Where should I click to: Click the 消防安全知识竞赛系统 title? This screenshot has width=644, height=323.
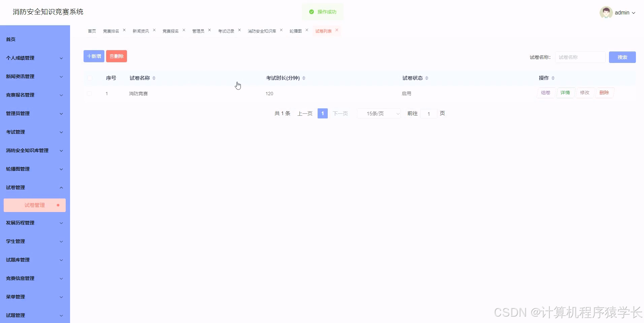click(48, 12)
